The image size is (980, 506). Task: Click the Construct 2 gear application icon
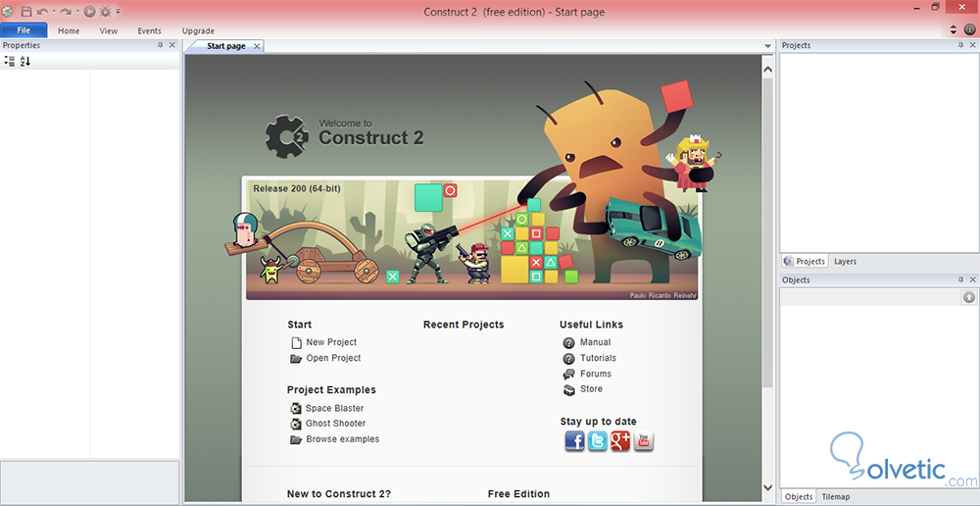click(x=7, y=11)
